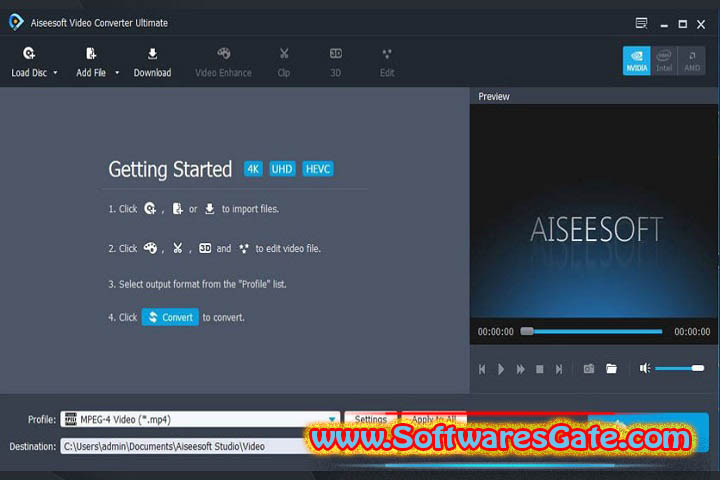Image resolution: width=720 pixels, height=480 pixels.
Task: Stop the preview playback
Action: [x=540, y=369]
